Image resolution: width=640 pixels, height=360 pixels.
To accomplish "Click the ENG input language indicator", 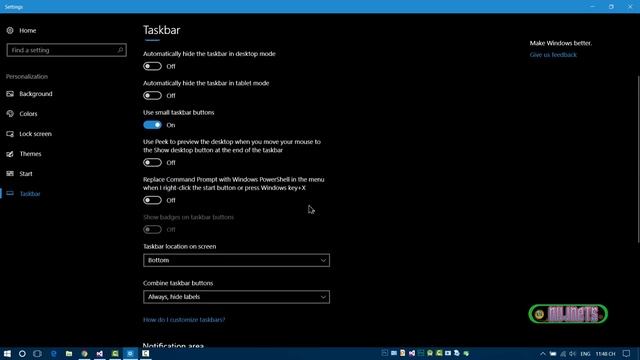I will click(585, 353).
